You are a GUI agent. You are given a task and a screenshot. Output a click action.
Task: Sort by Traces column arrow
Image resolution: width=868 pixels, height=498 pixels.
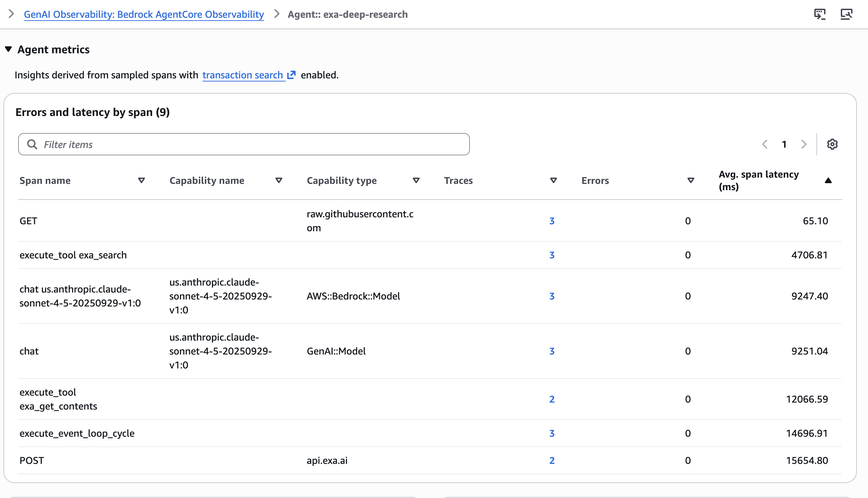554,180
